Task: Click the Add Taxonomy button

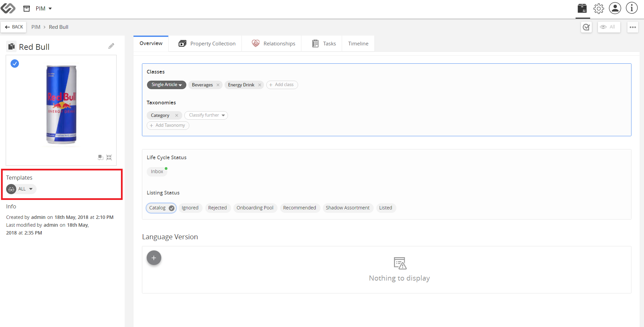Action: click(x=168, y=125)
